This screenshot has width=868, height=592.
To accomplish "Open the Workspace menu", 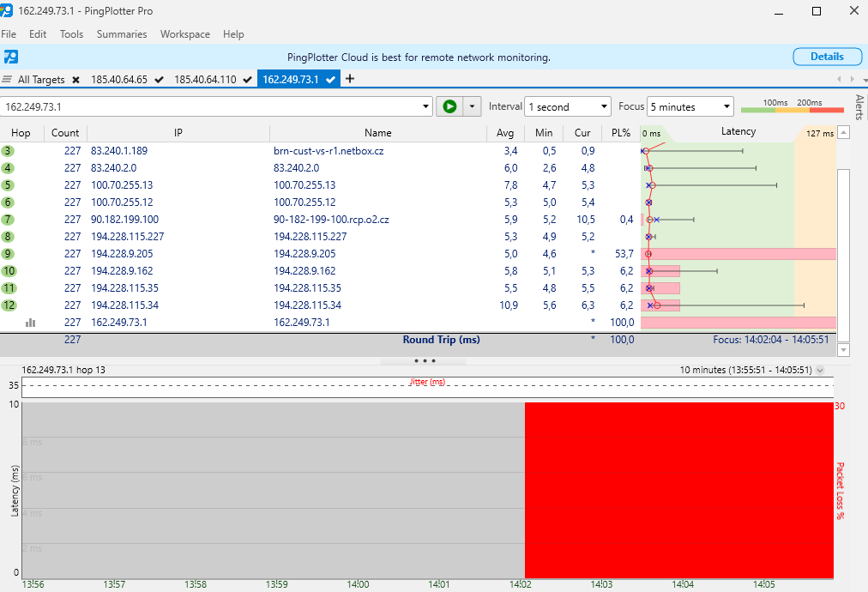I will point(184,34).
